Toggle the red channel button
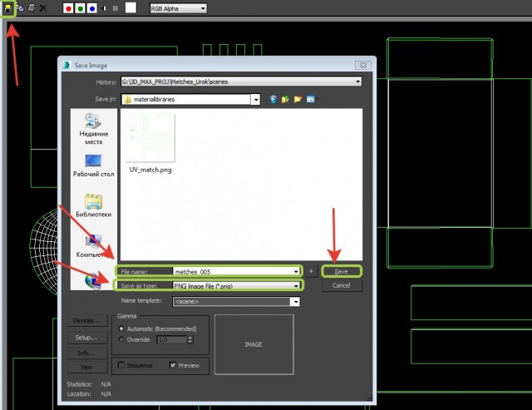 point(68,7)
